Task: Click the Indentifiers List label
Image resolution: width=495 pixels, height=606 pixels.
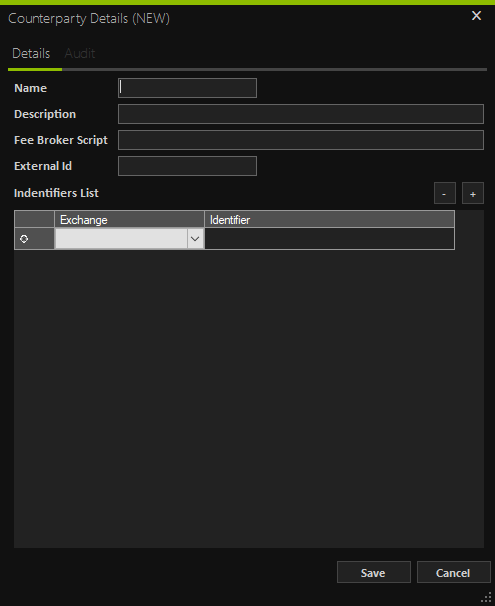Action: pos(56,193)
